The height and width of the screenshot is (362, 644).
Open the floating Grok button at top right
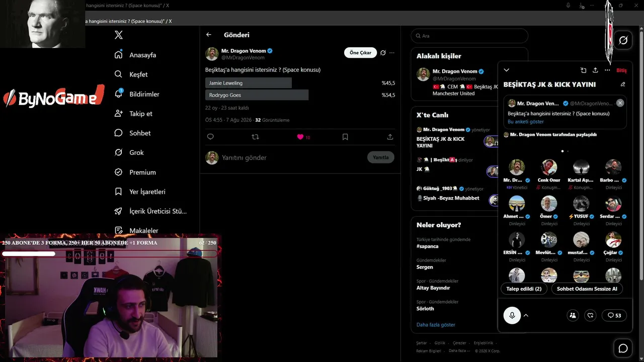point(623,40)
